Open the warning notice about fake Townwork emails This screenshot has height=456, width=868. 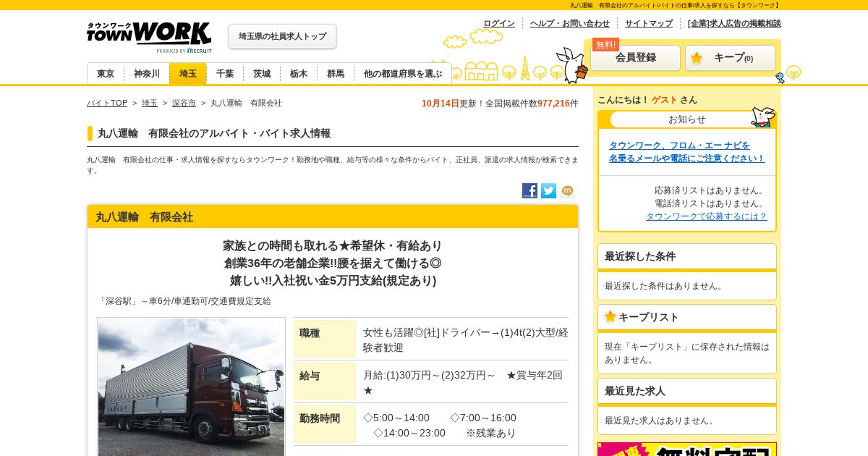coord(686,152)
